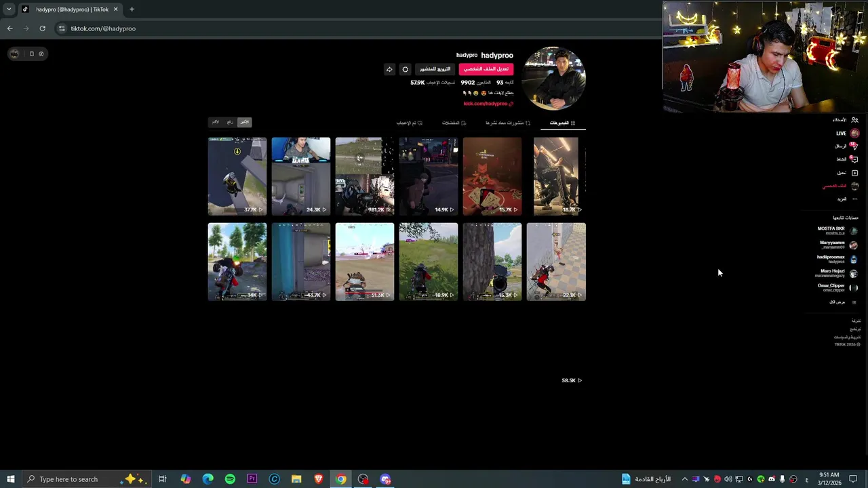
Task: Click the volume speaker tray icon
Action: point(728,479)
